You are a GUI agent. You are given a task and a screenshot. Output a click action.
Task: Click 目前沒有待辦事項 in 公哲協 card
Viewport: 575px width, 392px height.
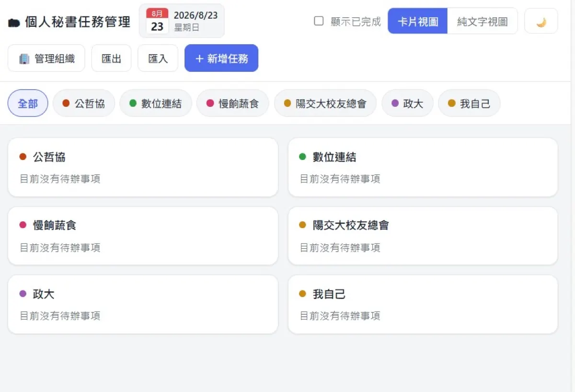pyautogui.click(x=60, y=179)
